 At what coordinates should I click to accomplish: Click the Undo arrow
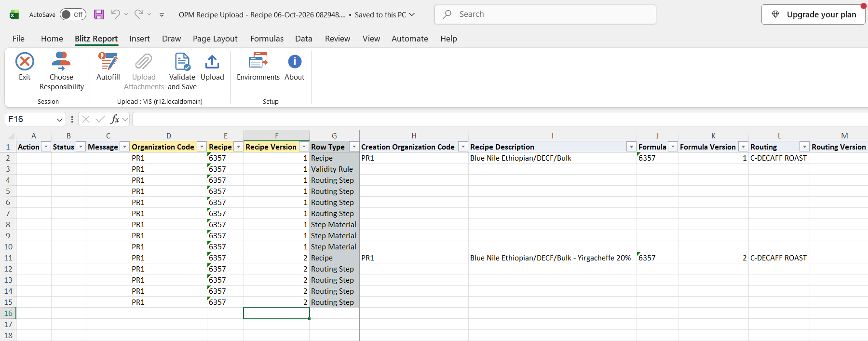pos(115,14)
